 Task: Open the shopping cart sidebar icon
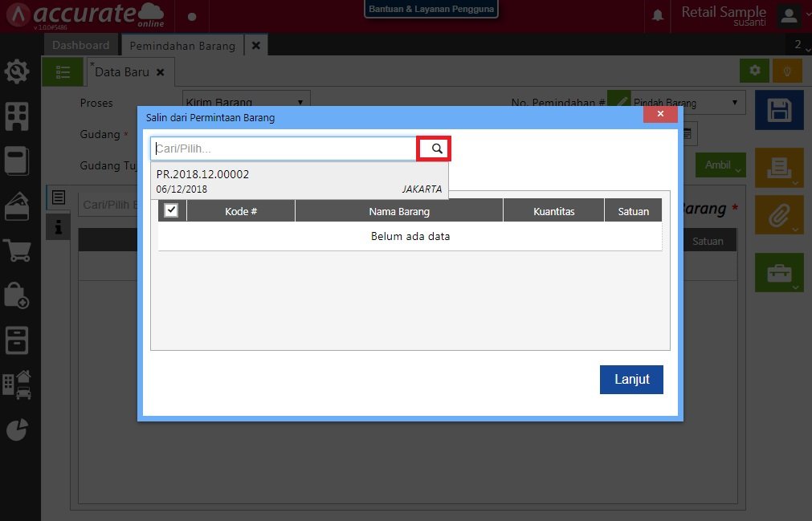[17, 250]
